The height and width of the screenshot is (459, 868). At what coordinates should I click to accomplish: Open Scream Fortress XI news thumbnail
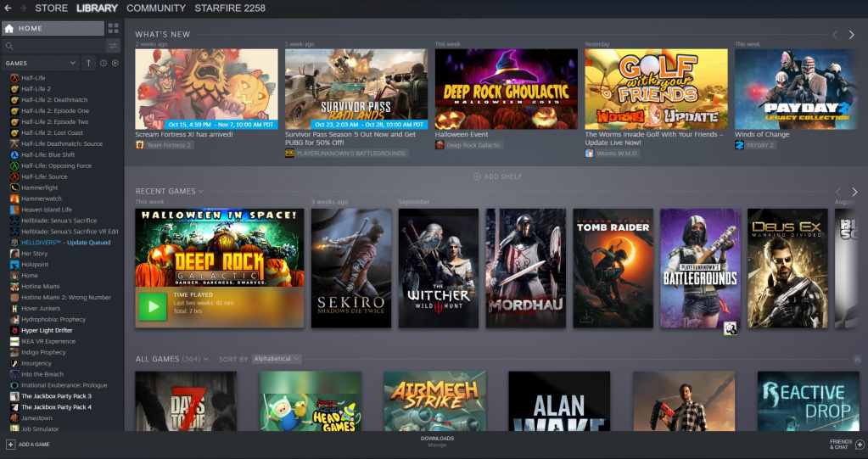pyautogui.click(x=206, y=89)
